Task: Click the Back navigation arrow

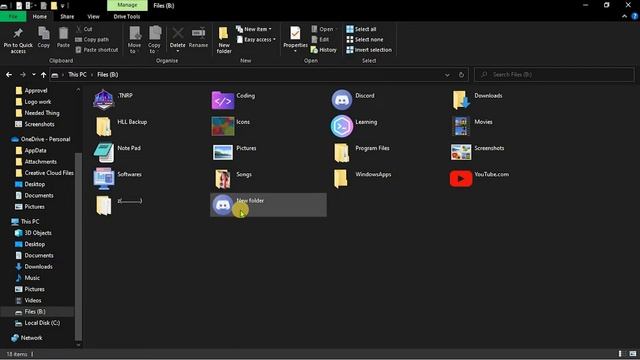Action: 9,75
